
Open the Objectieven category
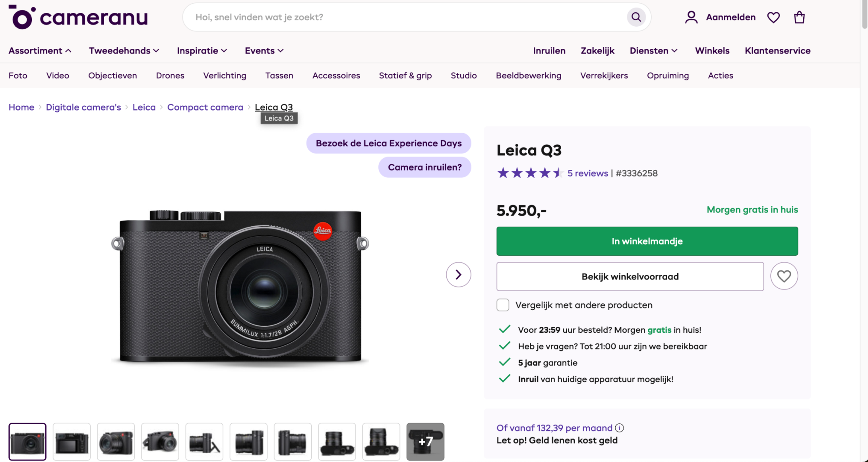(112, 76)
